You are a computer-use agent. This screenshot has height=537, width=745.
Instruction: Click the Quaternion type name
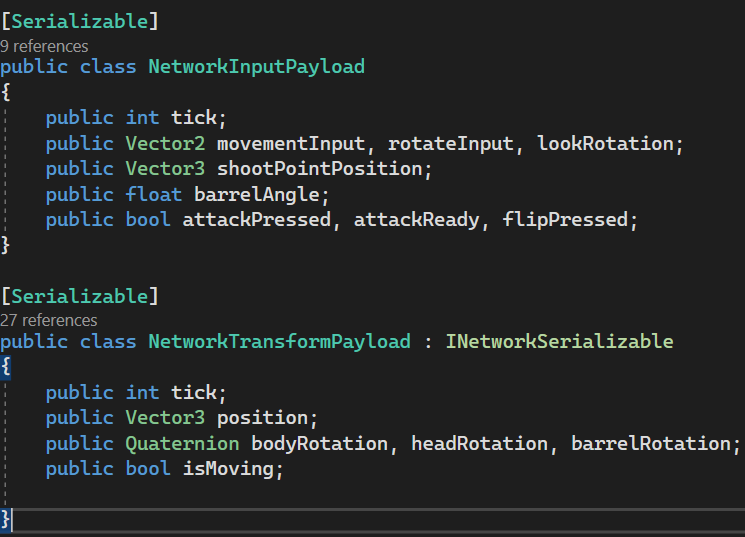click(182, 443)
